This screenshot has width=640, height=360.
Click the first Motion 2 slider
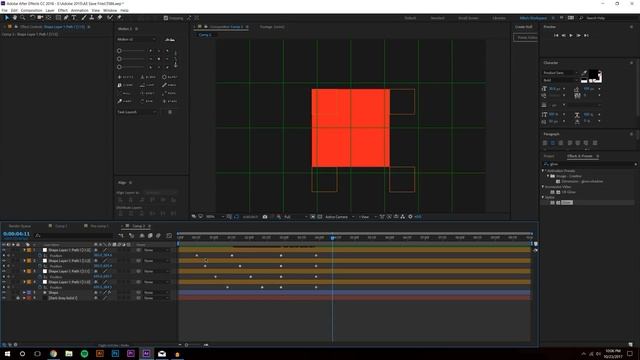click(x=131, y=51)
